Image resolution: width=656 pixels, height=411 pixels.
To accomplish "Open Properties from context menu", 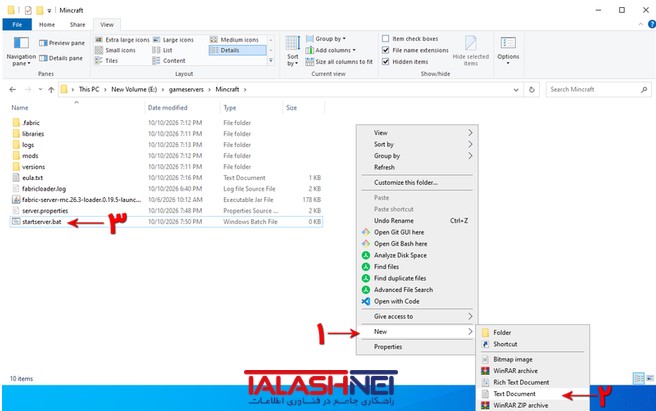I will pos(417,347).
